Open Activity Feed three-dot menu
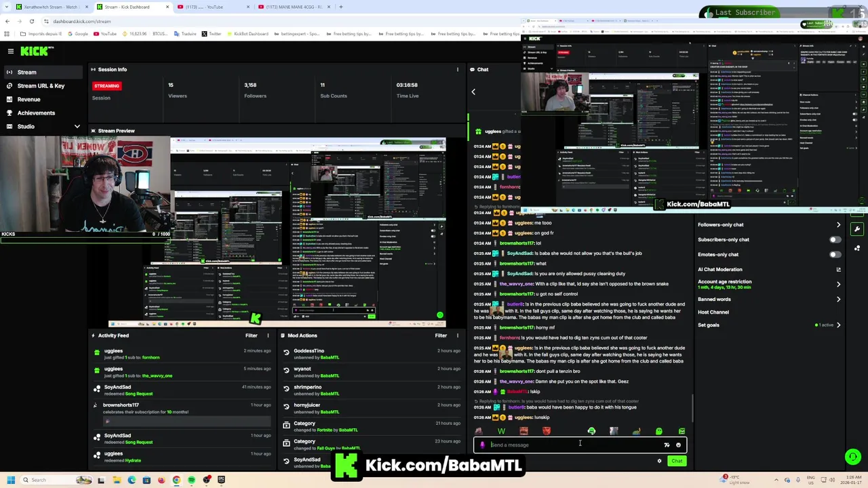The height and width of the screenshot is (488, 868). coord(268,335)
